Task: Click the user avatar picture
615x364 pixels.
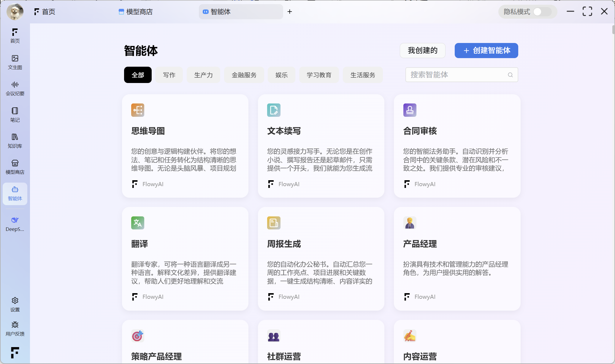Action: pyautogui.click(x=15, y=12)
